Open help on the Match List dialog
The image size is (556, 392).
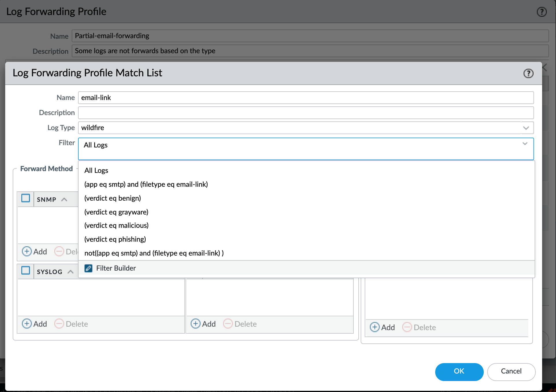tap(529, 73)
